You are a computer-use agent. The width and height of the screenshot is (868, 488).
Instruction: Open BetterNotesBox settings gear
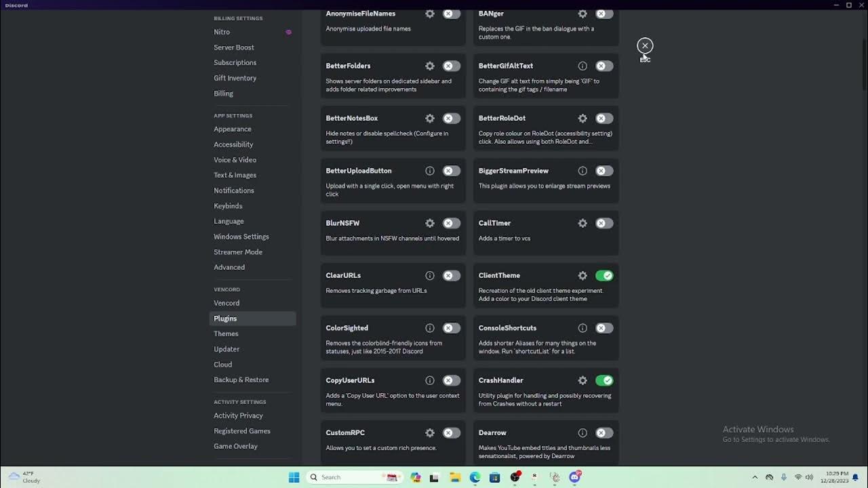click(x=430, y=119)
